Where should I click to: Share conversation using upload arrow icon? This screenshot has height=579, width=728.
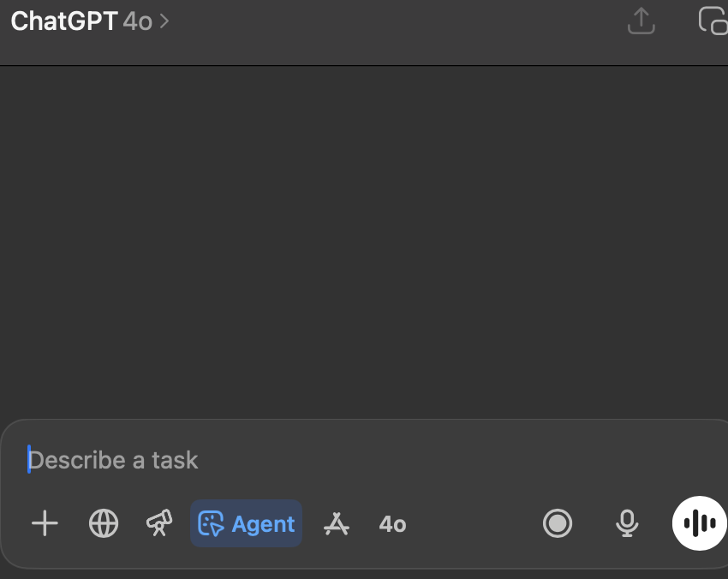tap(641, 21)
